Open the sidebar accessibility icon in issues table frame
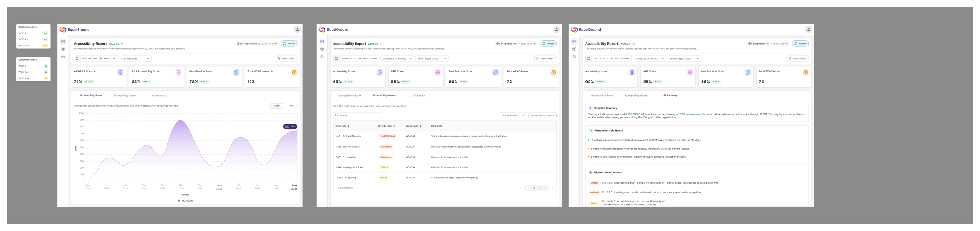The image size is (980, 231). 322,49
